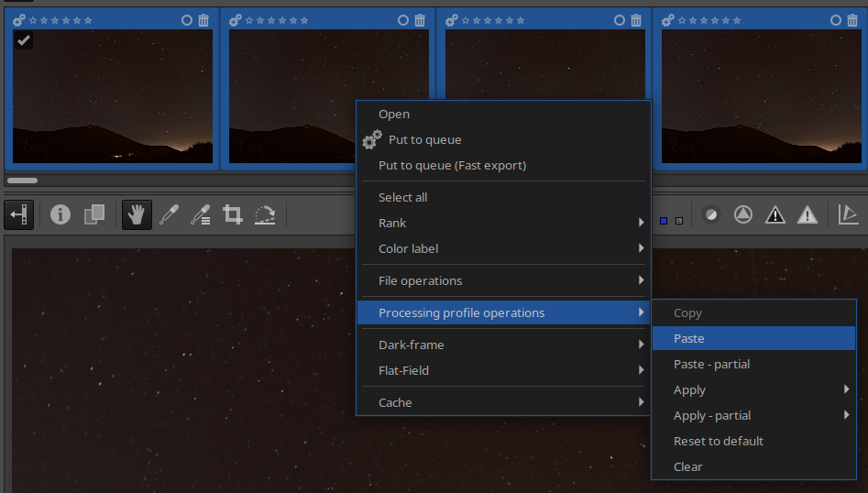The height and width of the screenshot is (493, 868).
Task: Choose Paste - partial in the submenu
Action: pos(754,364)
